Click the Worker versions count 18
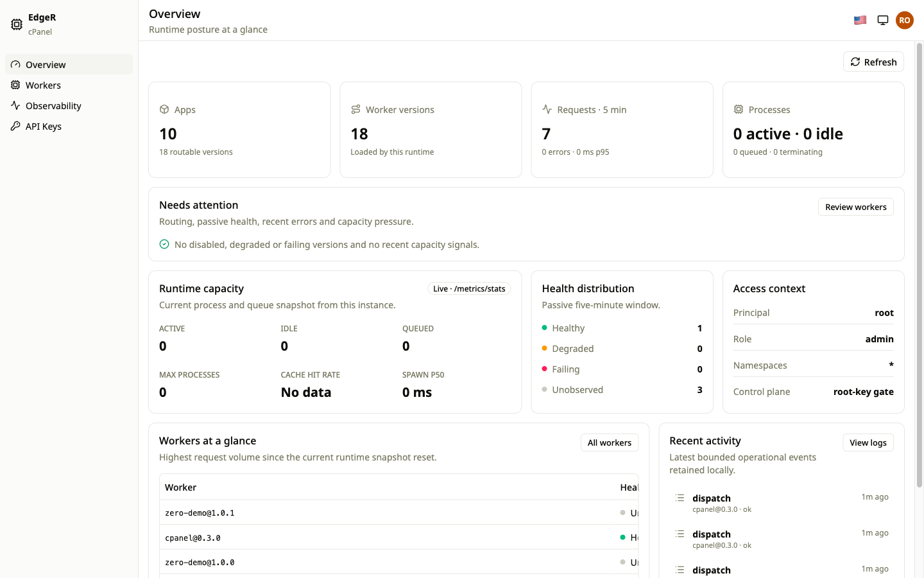The height and width of the screenshot is (578, 924). (359, 134)
